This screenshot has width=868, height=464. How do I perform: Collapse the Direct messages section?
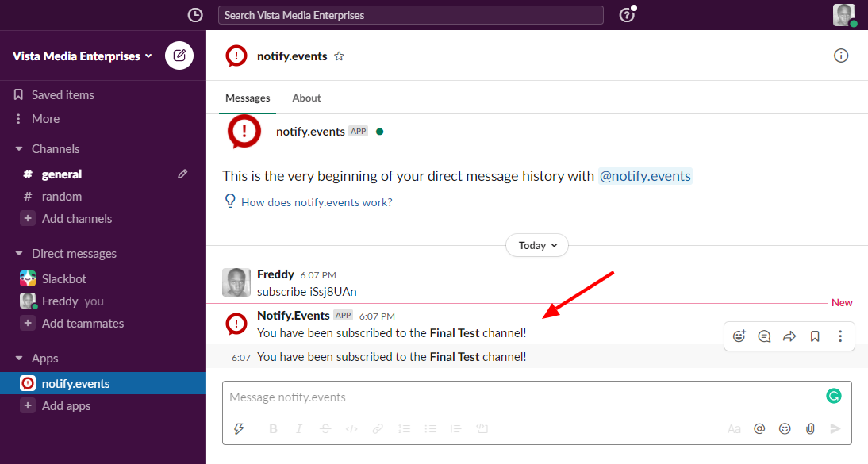point(19,254)
